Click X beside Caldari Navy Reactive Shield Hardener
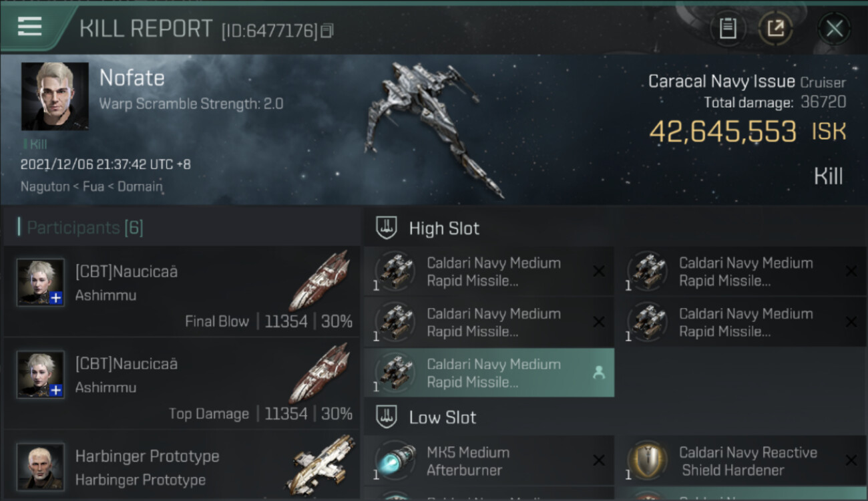 click(851, 460)
